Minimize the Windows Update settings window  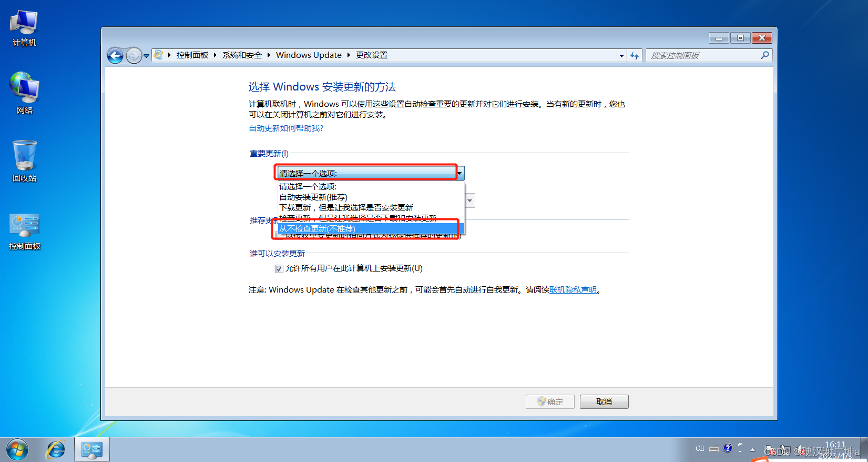click(x=719, y=38)
